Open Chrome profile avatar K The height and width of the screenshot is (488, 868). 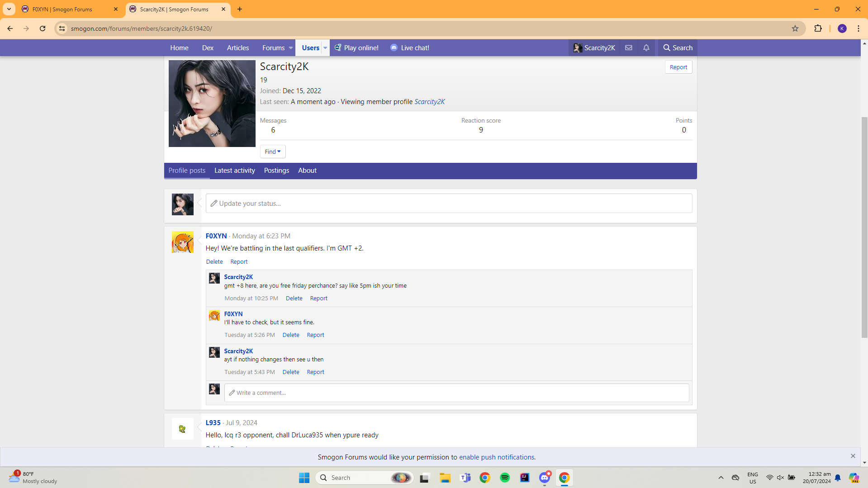842,28
